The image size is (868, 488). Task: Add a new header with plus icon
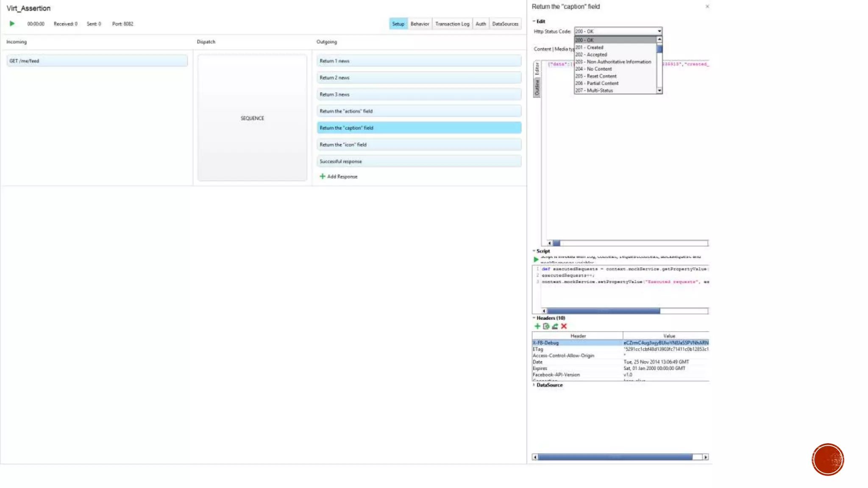tap(537, 326)
